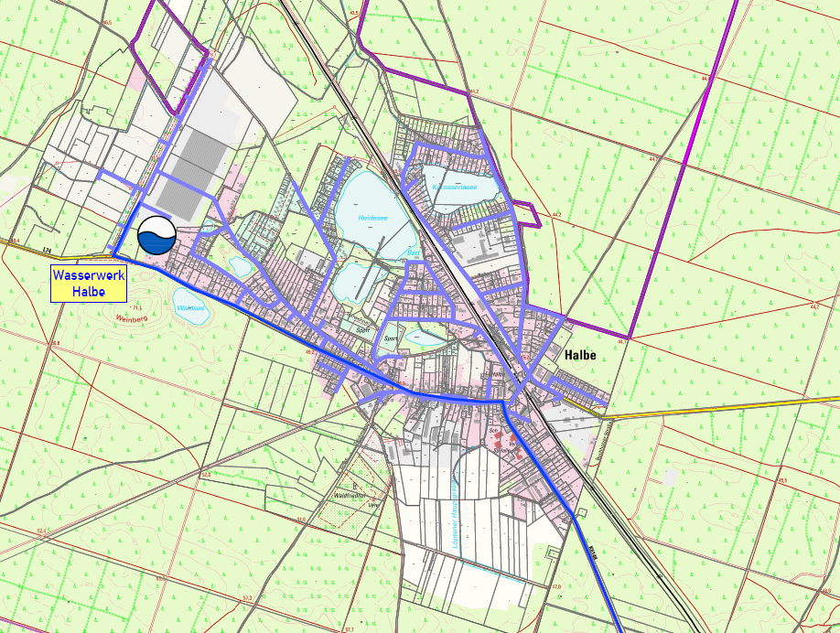Screen dimensions: 840x633
Task: Select the Sport field with red outline
Action: point(391,337)
